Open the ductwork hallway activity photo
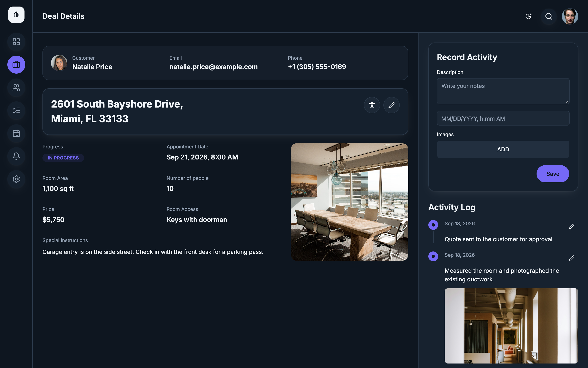 (511, 326)
